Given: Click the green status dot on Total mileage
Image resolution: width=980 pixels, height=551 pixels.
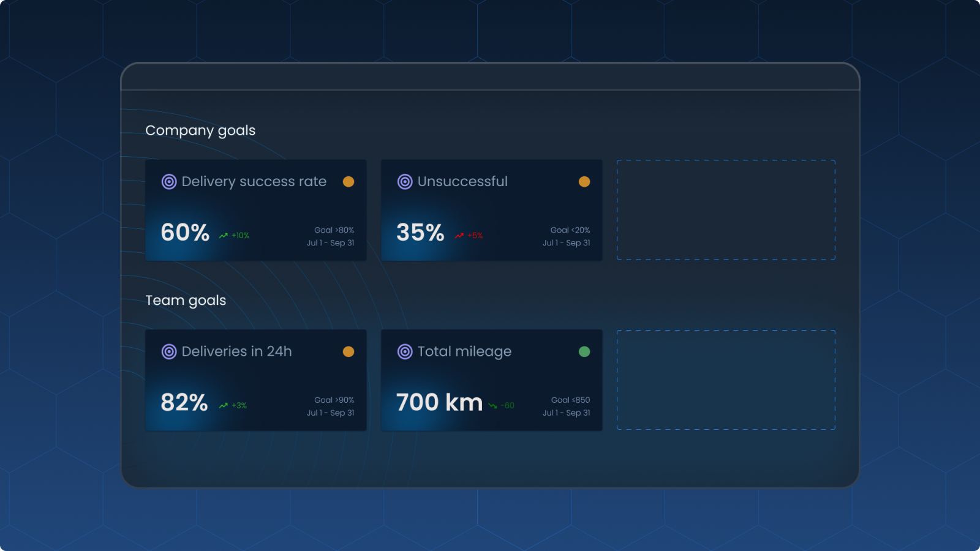Looking at the screenshot, I should point(584,351).
